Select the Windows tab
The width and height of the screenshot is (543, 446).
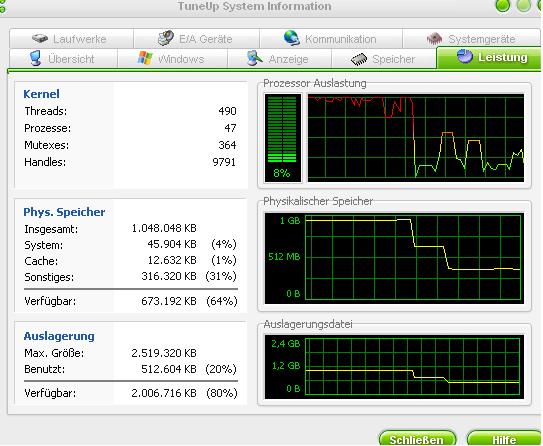point(172,59)
